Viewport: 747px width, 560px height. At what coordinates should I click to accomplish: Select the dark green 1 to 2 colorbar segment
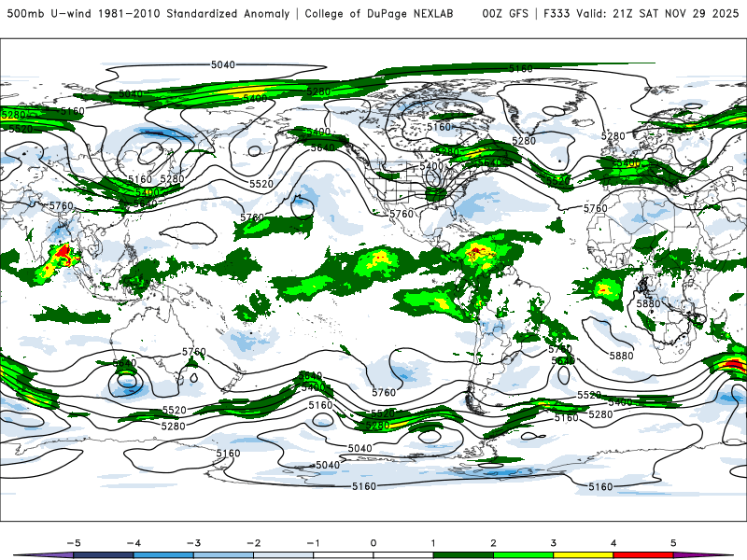(x=463, y=555)
